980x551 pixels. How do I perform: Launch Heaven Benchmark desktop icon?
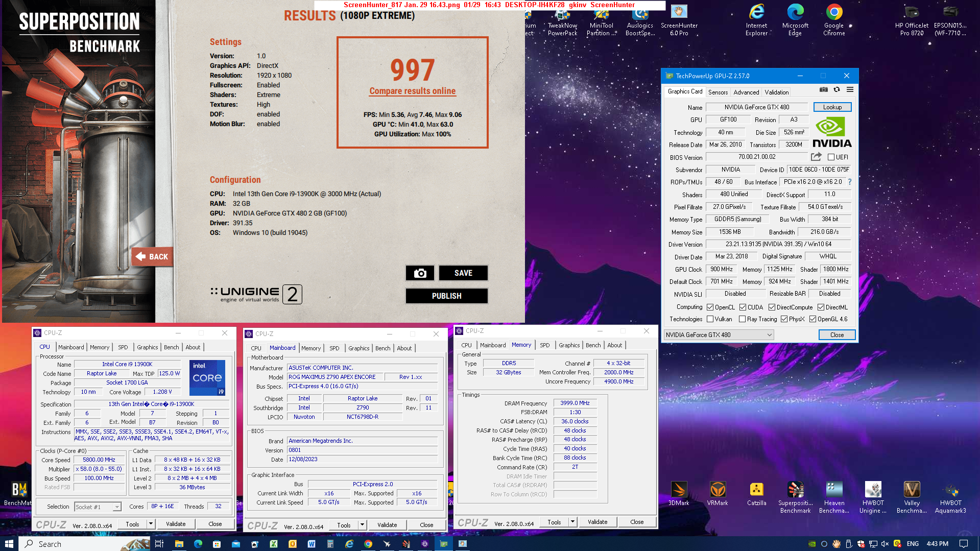click(x=834, y=497)
